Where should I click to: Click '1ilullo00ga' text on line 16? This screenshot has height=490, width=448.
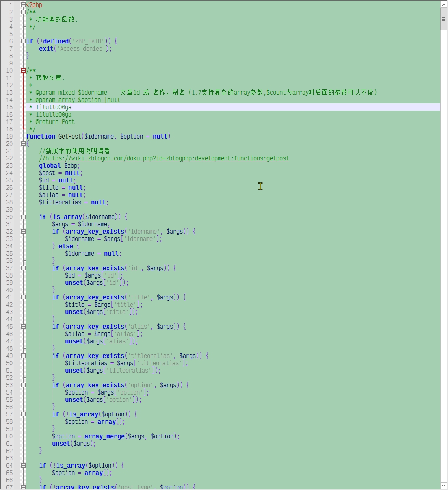point(54,115)
